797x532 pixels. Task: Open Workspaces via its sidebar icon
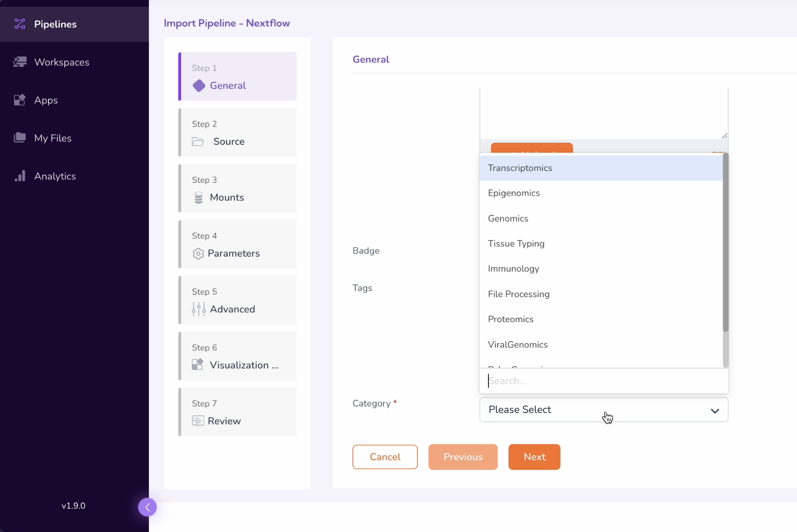tap(20, 62)
